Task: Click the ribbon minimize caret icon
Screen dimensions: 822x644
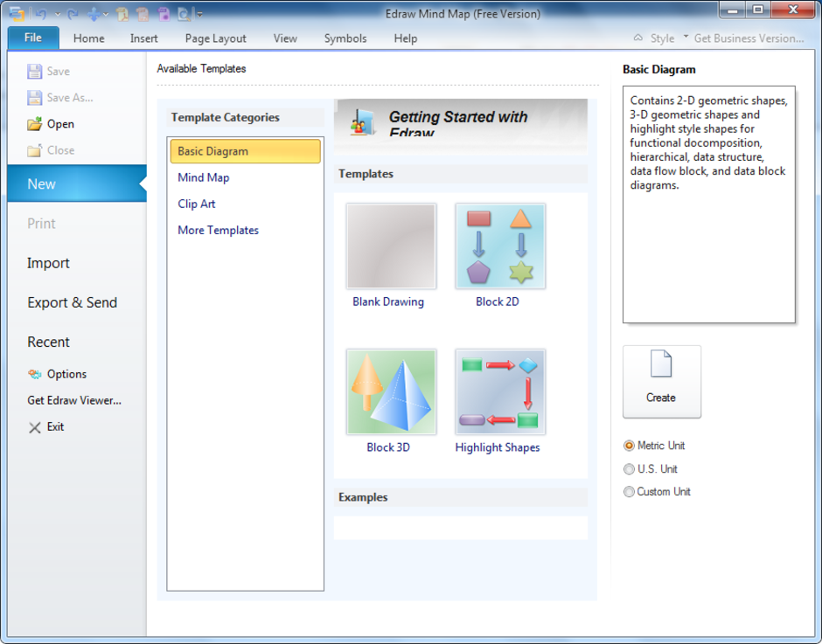Action: click(638, 38)
